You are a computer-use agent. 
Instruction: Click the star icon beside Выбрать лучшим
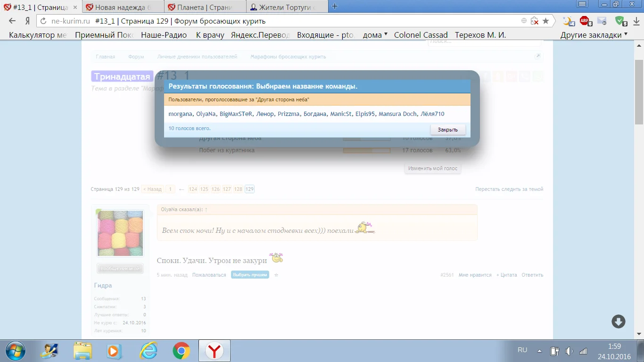[x=276, y=275]
